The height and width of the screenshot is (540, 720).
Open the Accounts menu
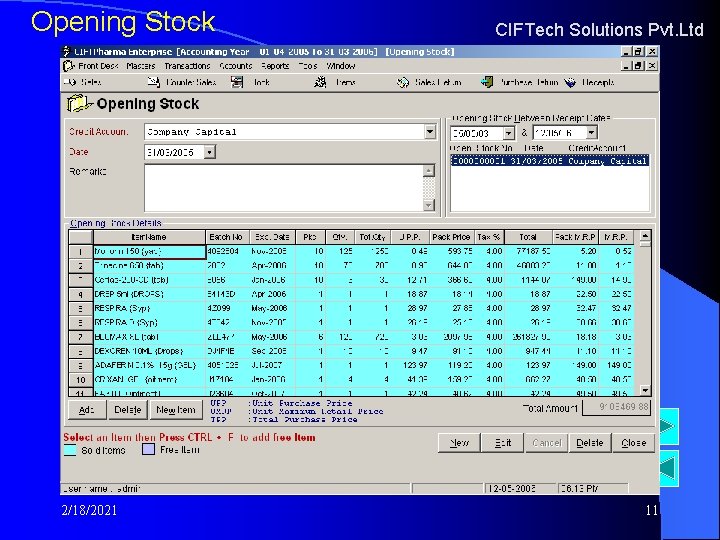(235, 66)
